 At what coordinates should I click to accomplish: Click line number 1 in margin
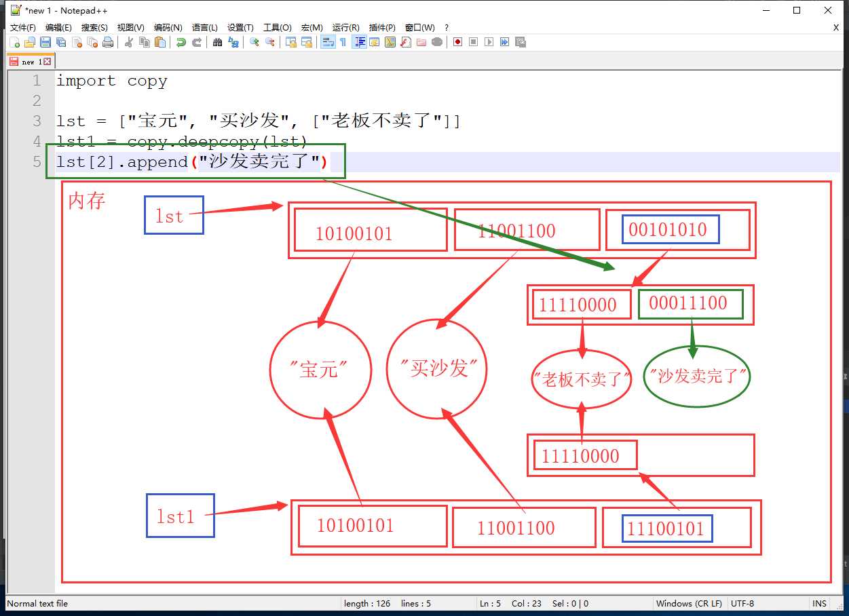(x=37, y=81)
